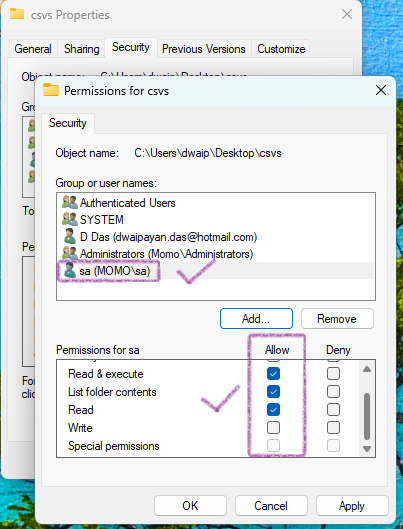Click the Special permissions label
The height and width of the screenshot is (529, 403).
(x=114, y=446)
